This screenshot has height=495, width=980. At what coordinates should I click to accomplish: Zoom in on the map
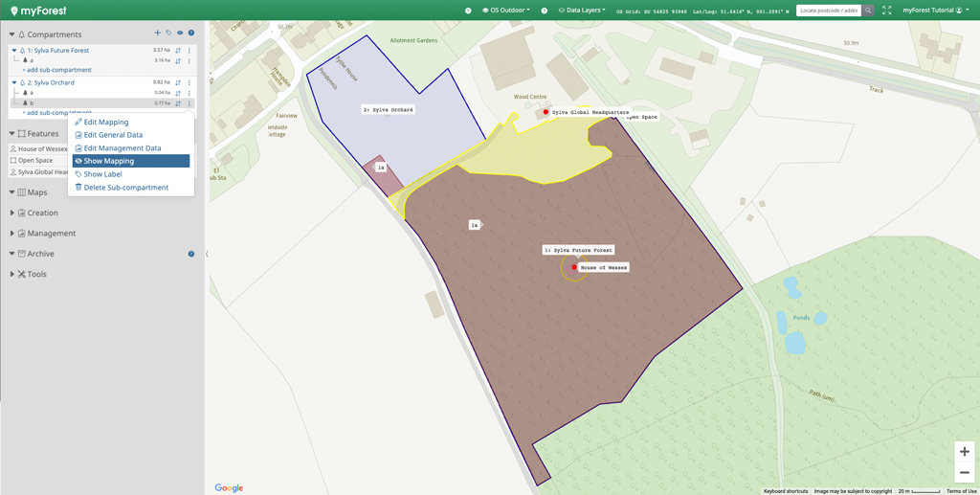point(964,452)
